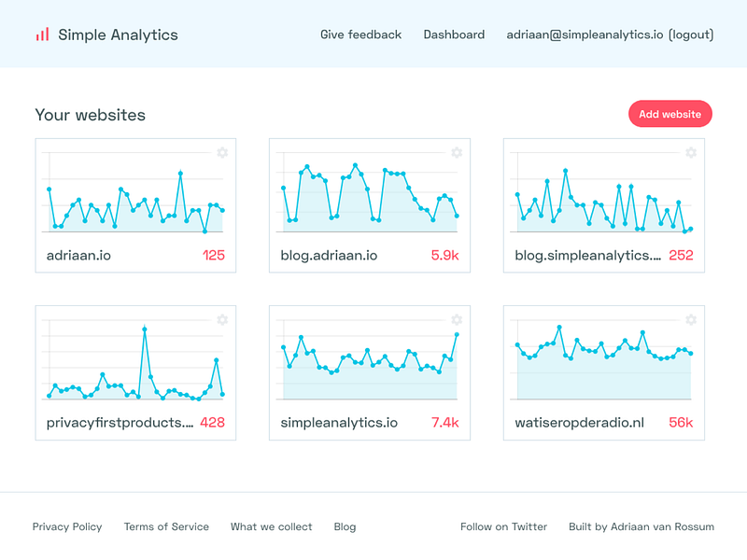Image resolution: width=747 pixels, height=560 pixels.
Task: Click the 56k visitor count
Action: 681,423
